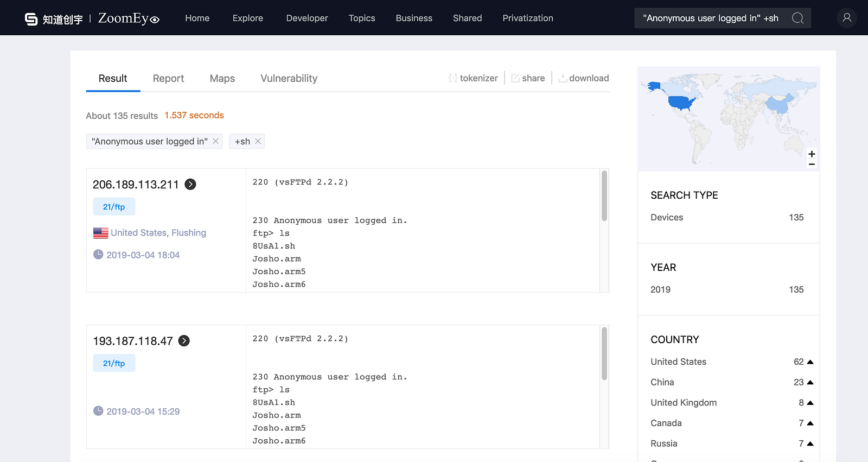Open IP address 206.189.113.211
The width and height of the screenshot is (868, 462).
click(x=136, y=185)
